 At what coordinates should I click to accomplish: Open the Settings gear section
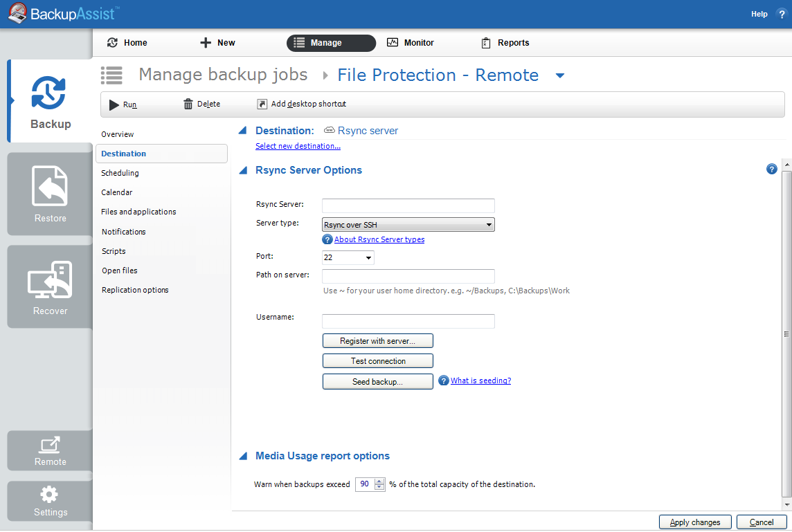(50, 501)
